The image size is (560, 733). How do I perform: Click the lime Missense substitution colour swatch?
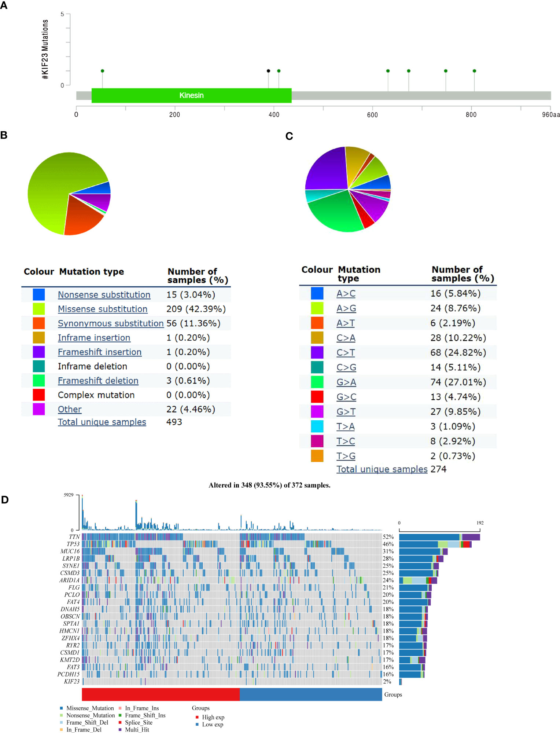click(39, 309)
